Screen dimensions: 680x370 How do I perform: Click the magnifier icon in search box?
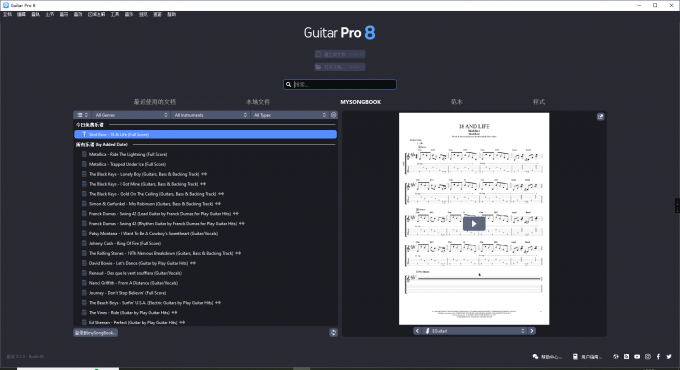(x=288, y=85)
